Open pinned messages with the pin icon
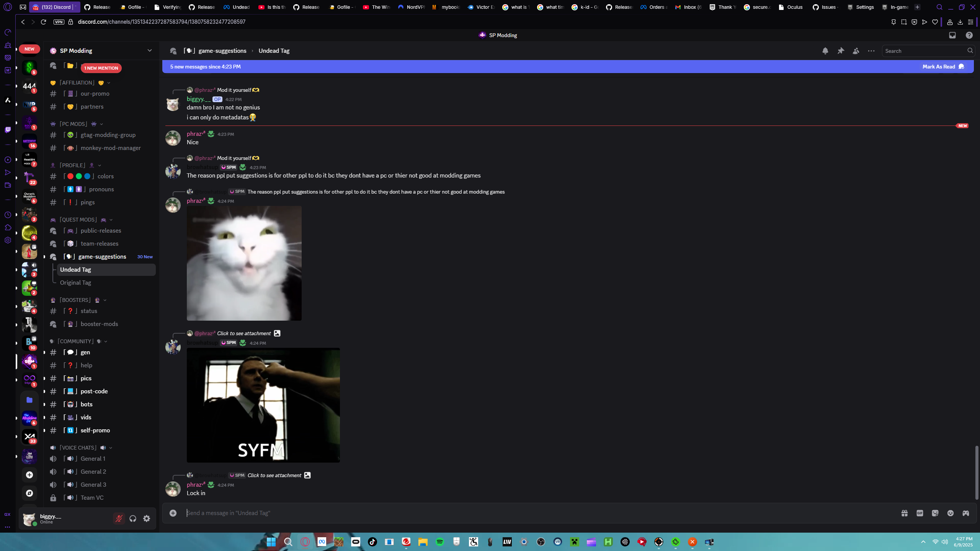The width and height of the screenshot is (980, 551). pyautogui.click(x=841, y=51)
